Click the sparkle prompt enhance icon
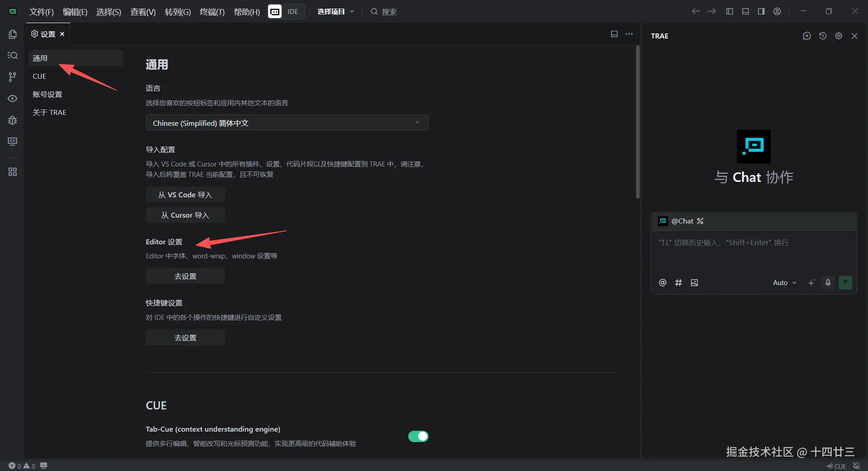Image resolution: width=868 pixels, height=471 pixels. [811, 283]
